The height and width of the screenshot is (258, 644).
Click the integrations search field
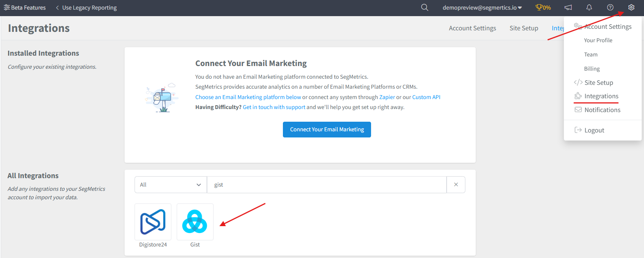[x=327, y=185]
